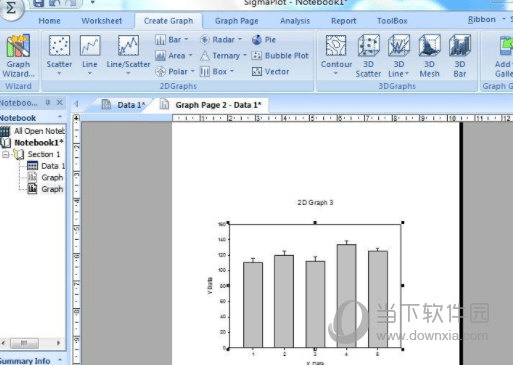Open the Line/Scatter dropdown arrow
The image size is (513, 365).
(x=128, y=73)
